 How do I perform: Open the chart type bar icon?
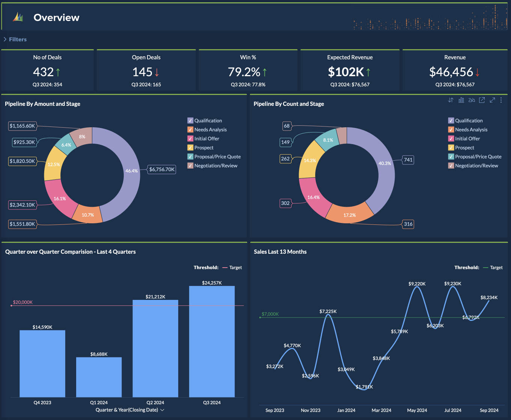(461, 100)
